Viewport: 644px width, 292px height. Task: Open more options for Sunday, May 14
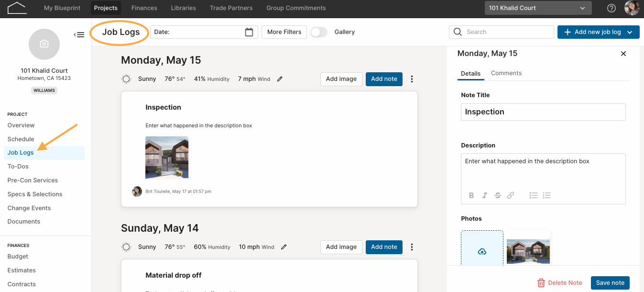(412, 247)
